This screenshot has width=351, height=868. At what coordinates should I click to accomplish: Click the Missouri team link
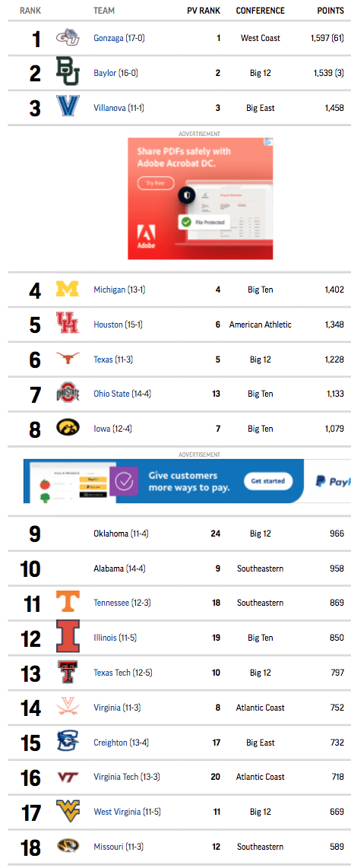coord(109,847)
